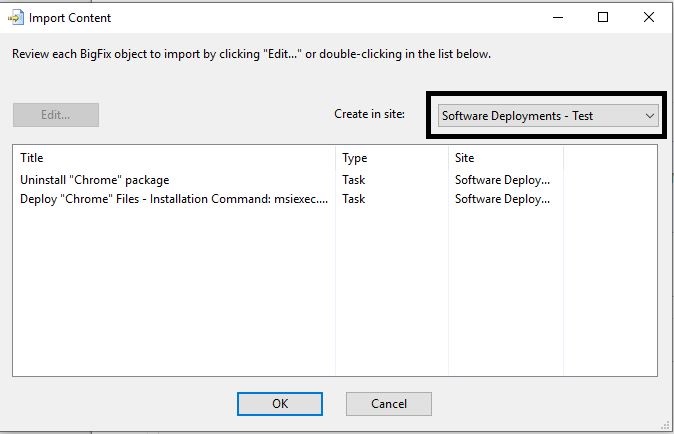
Task: Click the chevron arrow of site combo box
Action: coord(649,116)
